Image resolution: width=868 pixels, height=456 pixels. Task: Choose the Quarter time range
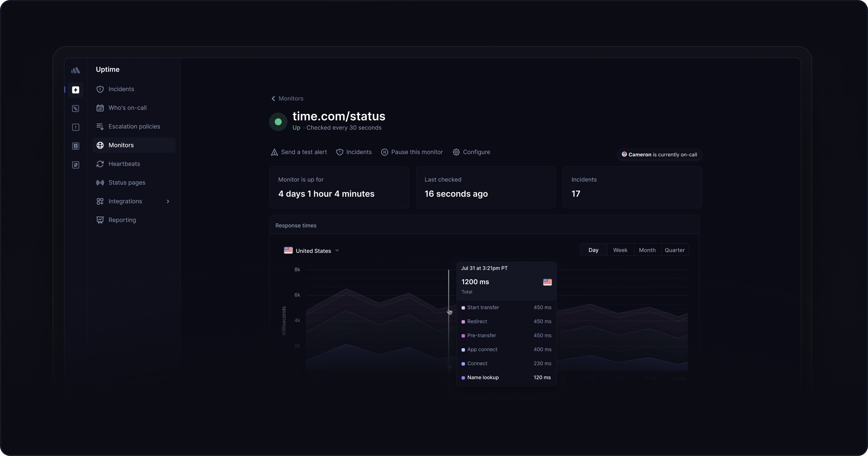click(675, 250)
